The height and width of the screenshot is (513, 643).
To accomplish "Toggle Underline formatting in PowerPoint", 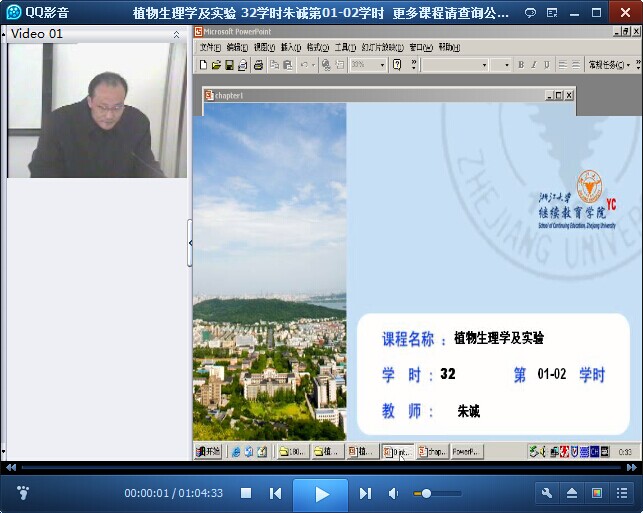I will [547, 65].
